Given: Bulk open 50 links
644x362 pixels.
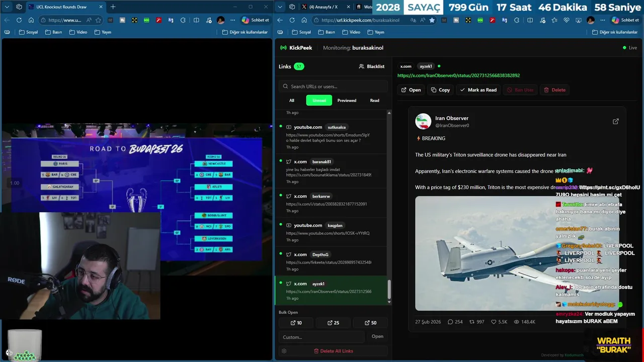Looking at the screenshot, I should point(370,323).
